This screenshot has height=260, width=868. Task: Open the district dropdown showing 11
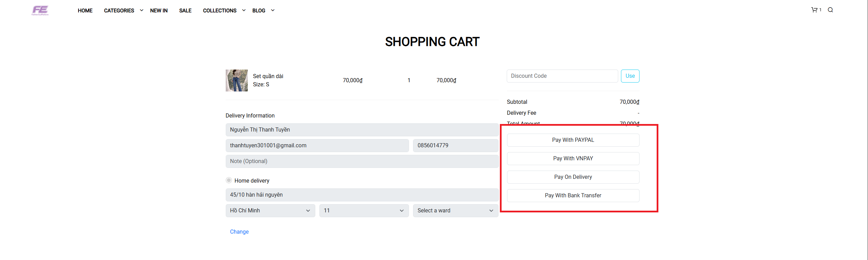pyautogui.click(x=364, y=211)
